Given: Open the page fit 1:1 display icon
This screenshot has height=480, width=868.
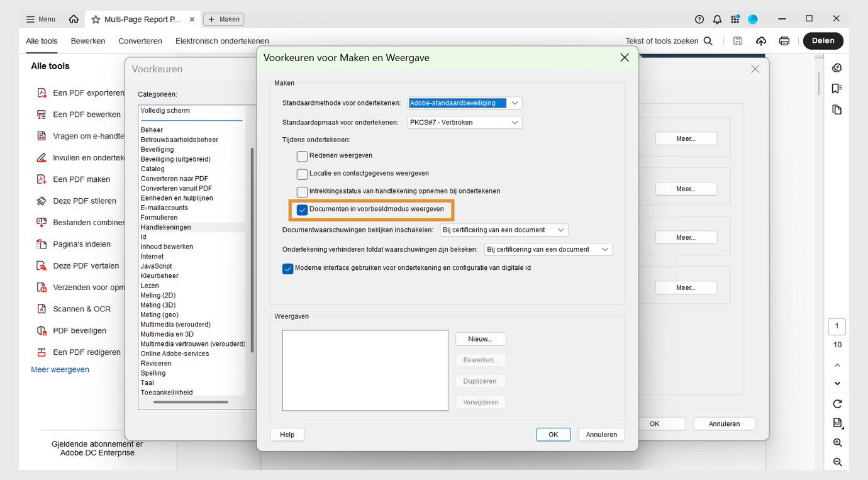Looking at the screenshot, I should (x=837, y=423).
